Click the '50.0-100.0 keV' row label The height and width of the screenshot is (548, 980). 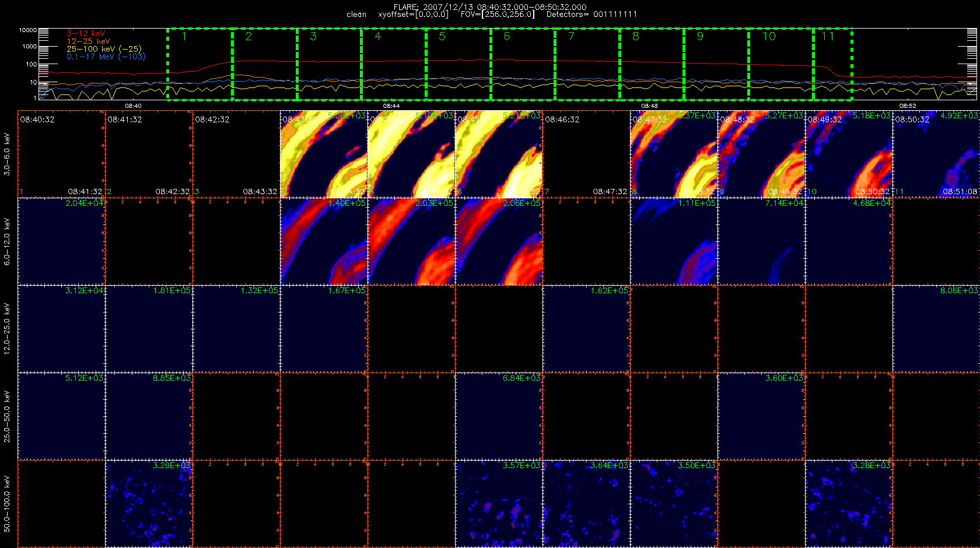[x=7, y=504]
